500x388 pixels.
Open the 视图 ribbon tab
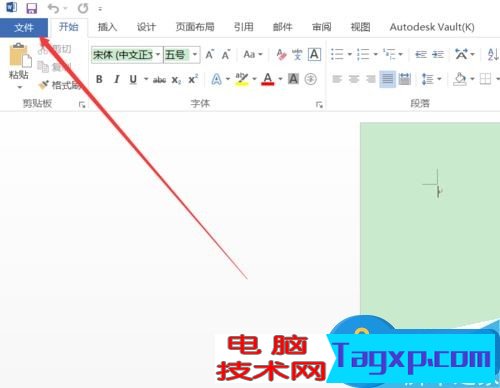pos(360,27)
